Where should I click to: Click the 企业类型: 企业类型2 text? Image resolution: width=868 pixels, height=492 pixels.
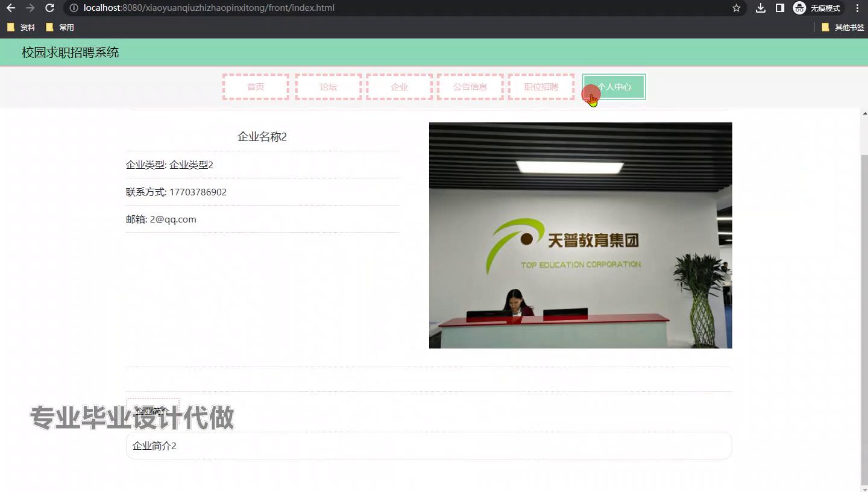[169, 165]
